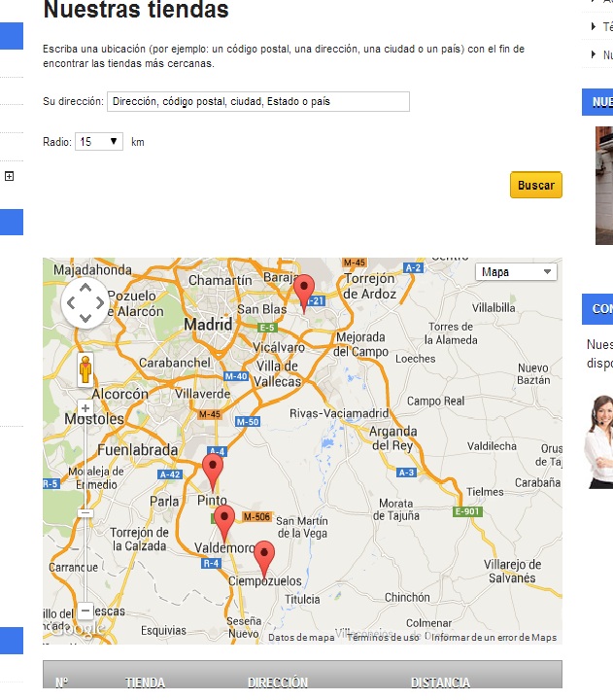Click the DISTANCIA column header
The height and width of the screenshot is (700, 613).
pos(440,682)
